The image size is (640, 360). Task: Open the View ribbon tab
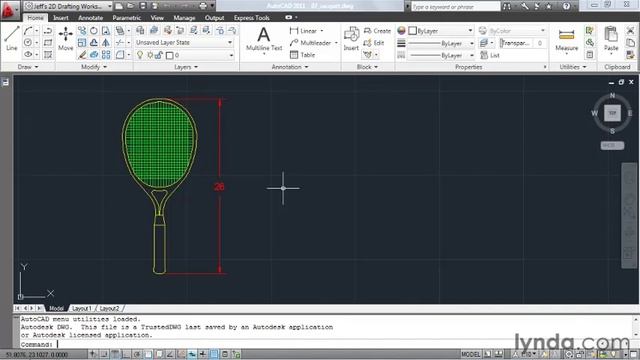[157, 18]
